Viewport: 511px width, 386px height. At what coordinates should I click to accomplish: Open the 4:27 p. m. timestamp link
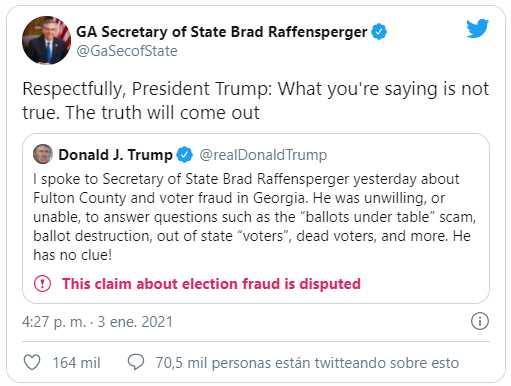click(x=54, y=322)
